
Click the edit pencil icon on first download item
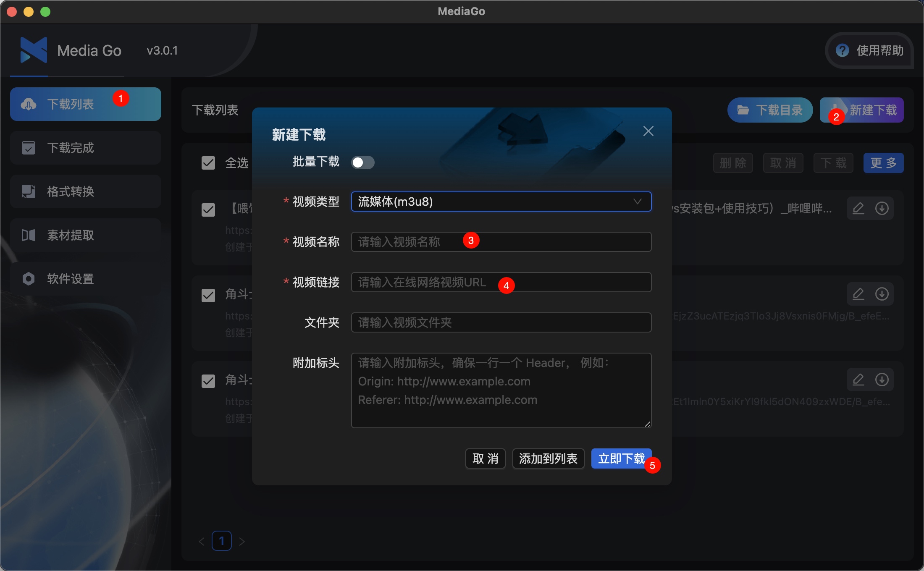point(858,208)
